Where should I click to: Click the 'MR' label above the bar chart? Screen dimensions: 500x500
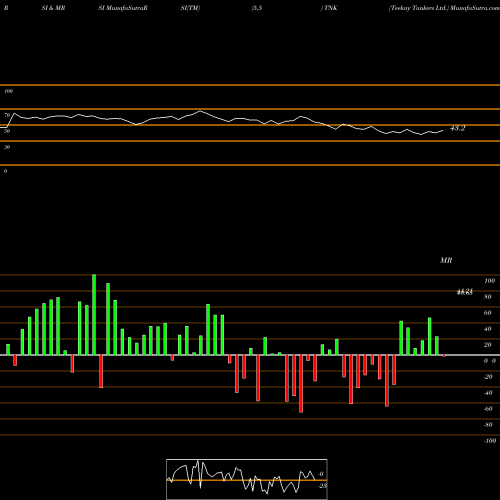point(446,260)
